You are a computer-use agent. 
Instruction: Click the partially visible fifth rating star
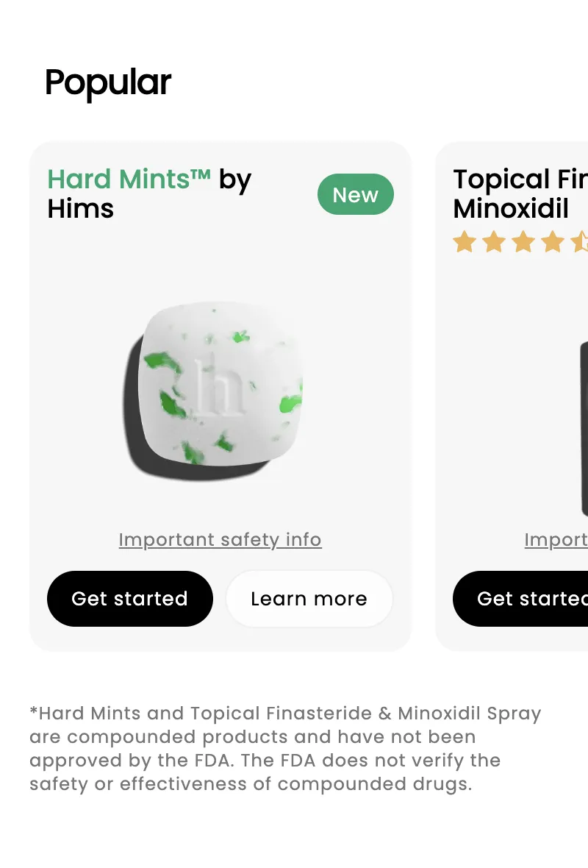coord(579,242)
